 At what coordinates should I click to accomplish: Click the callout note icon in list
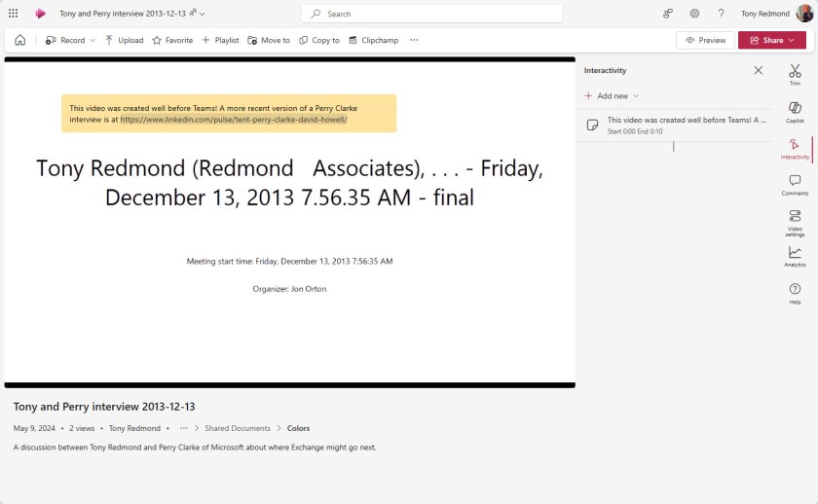pos(593,126)
